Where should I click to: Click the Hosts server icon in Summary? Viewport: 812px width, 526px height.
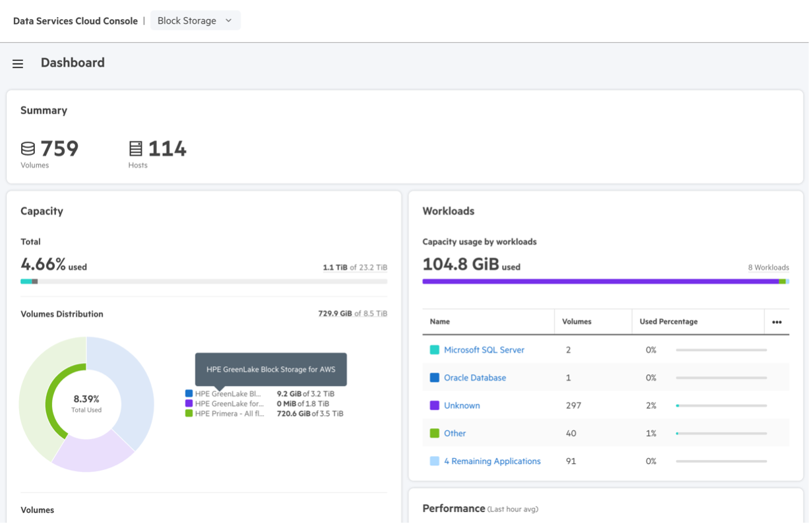[x=135, y=148]
